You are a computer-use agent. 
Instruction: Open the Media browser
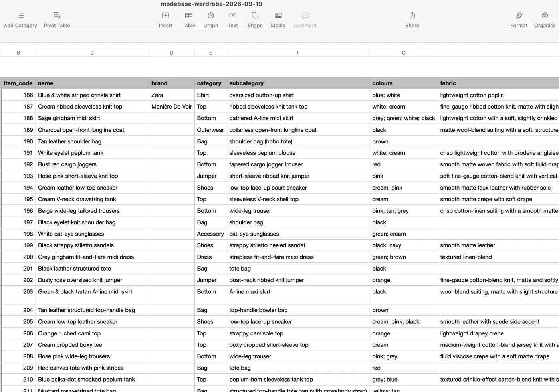coord(278,16)
